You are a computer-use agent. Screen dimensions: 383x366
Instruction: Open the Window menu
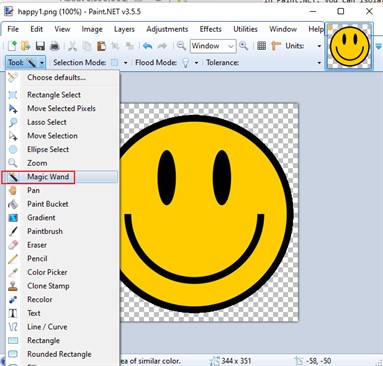click(283, 29)
